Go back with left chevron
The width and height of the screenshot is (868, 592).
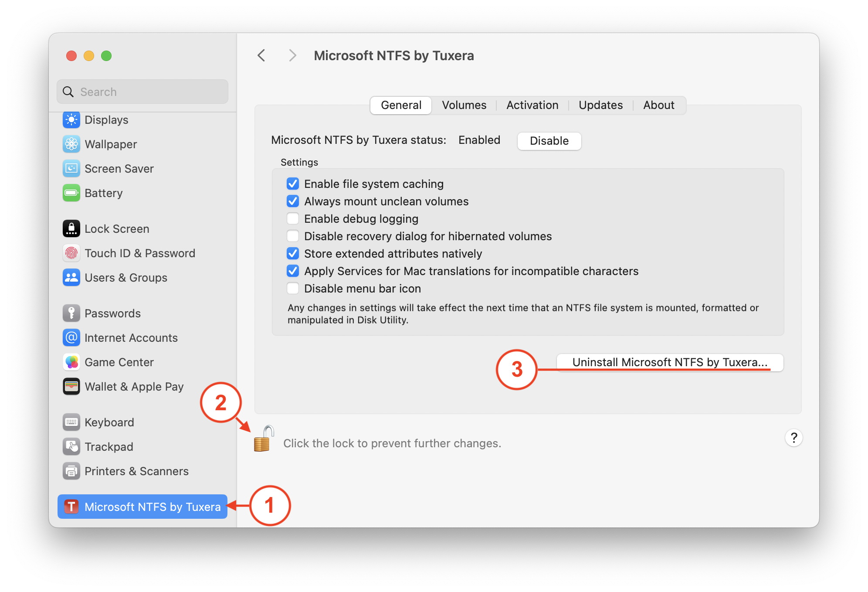(x=261, y=55)
